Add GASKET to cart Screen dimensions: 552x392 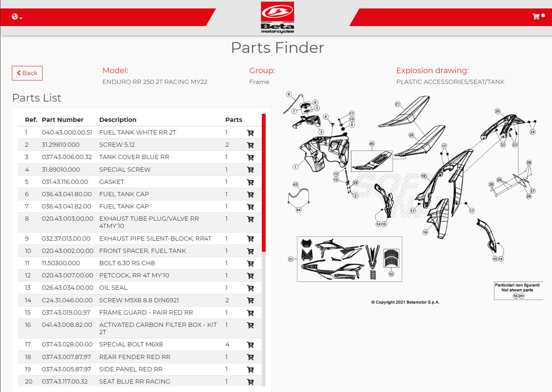point(250,182)
